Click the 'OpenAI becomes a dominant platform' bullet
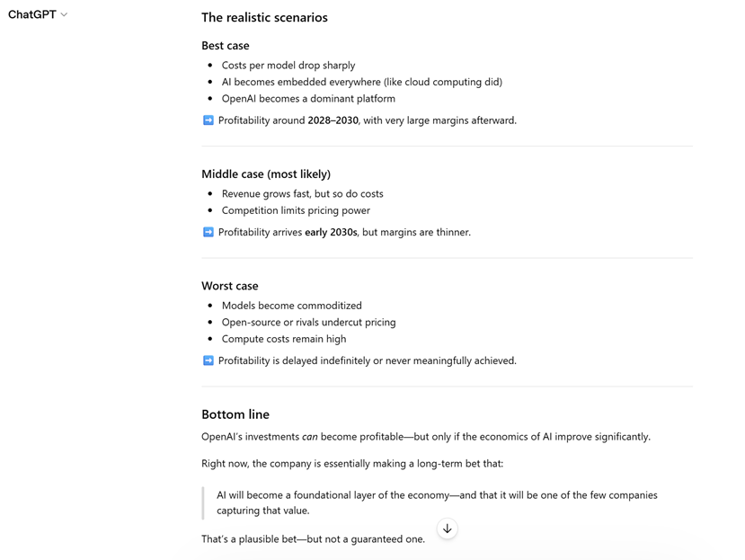Viewport: 745px width, 560px height. 308,99
